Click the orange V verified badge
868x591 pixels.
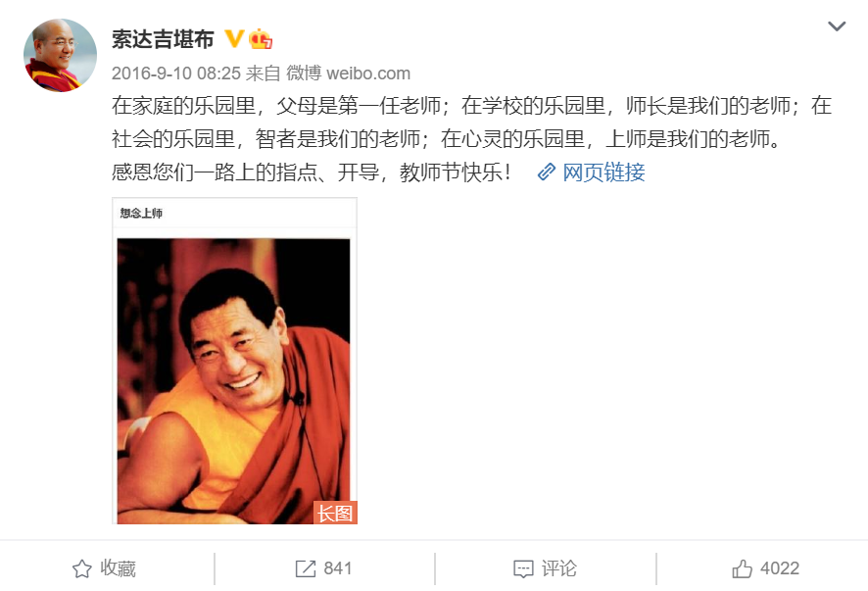click(x=233, y=39)
